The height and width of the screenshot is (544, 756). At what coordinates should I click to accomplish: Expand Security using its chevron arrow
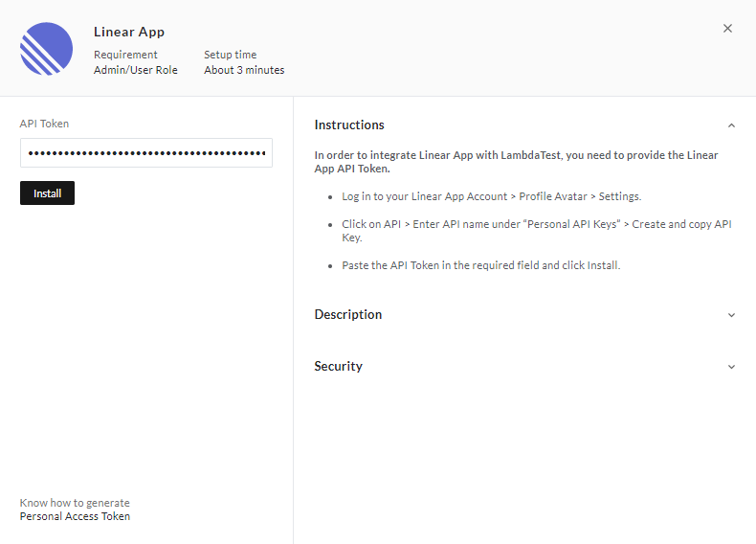point(731,367)
